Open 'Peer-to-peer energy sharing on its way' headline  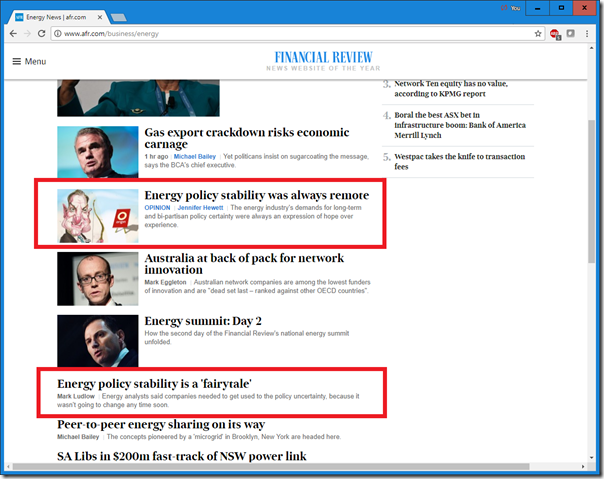click(161, 424)
